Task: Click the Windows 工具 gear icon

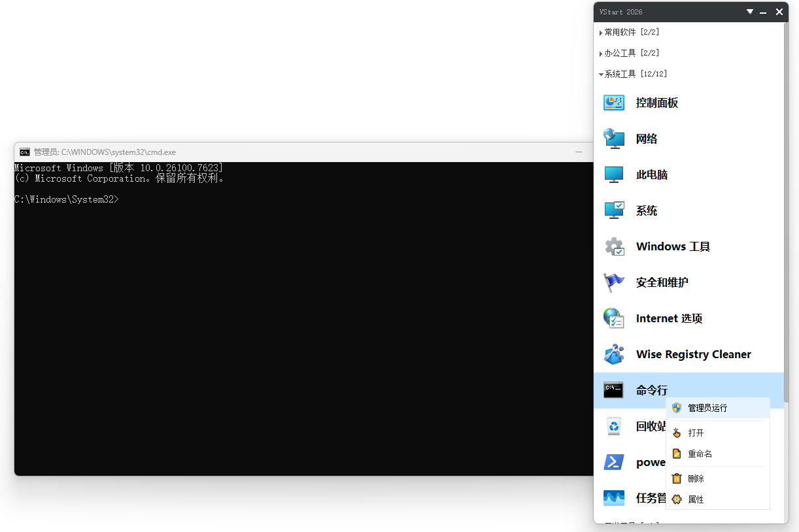Action: [x=614, y=246]
